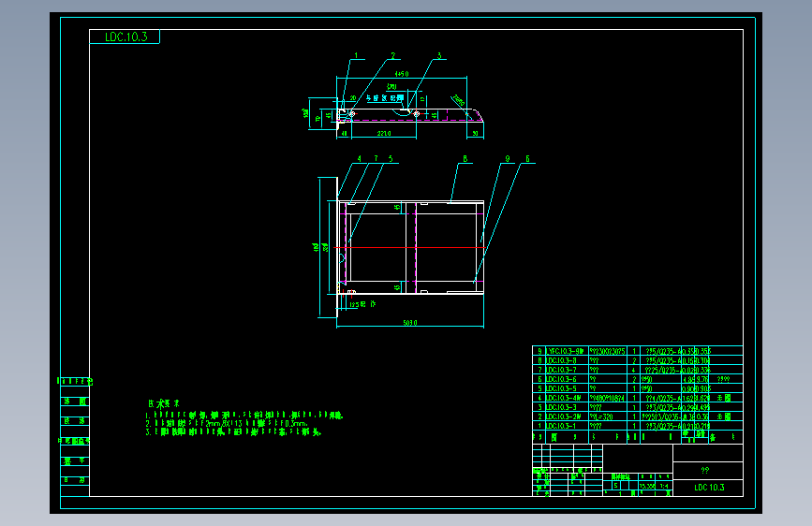This screenshot has height=526, width=812.
Task: Click the red horizontal centerline in the lower view
Action: click(x=409, y=247)
